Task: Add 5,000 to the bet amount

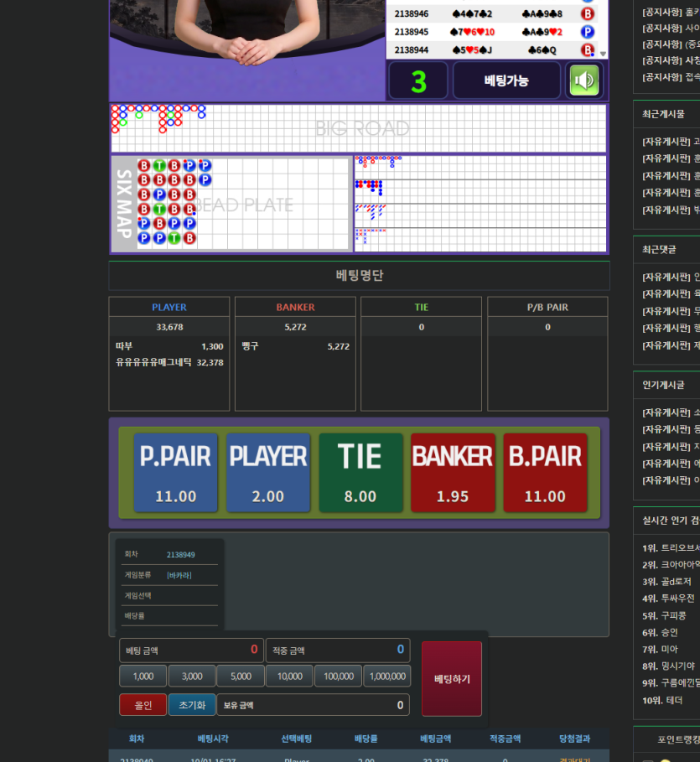Action: (x=241, y=676)
